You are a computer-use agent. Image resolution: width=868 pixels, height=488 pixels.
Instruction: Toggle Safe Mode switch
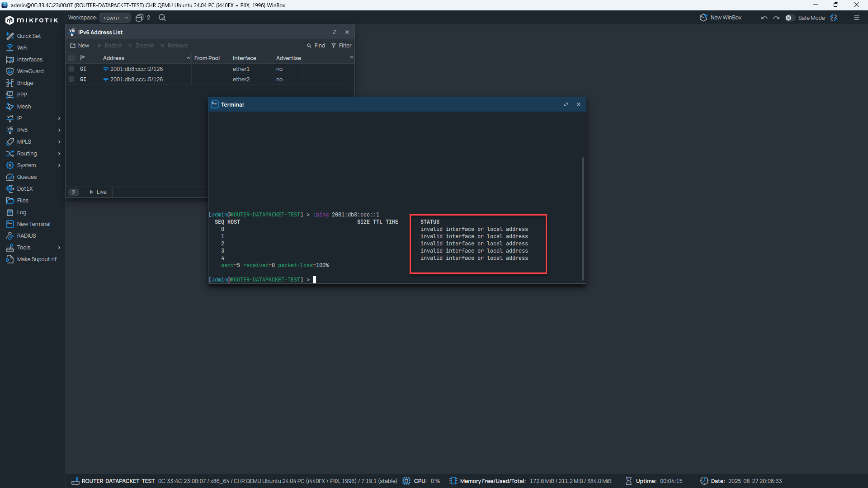tap(789, 18)
